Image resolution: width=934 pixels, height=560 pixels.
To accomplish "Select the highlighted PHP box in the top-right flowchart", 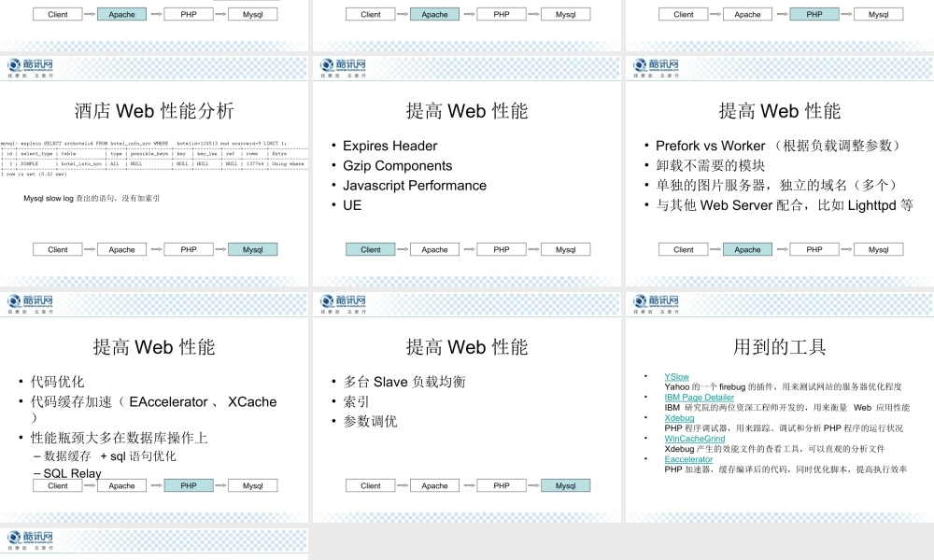I will pos(813,14).
